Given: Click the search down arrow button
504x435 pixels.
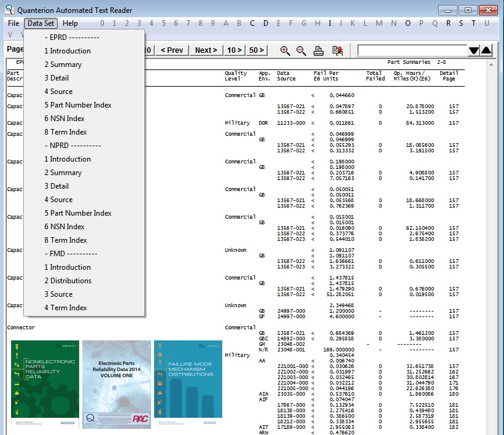Looking at the screenshot, I should (x=474, y=50).
